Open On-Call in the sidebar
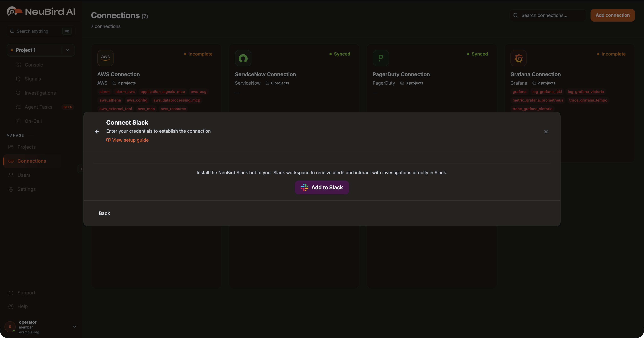This screenshot has width=644, height=338. click(33, 121)
